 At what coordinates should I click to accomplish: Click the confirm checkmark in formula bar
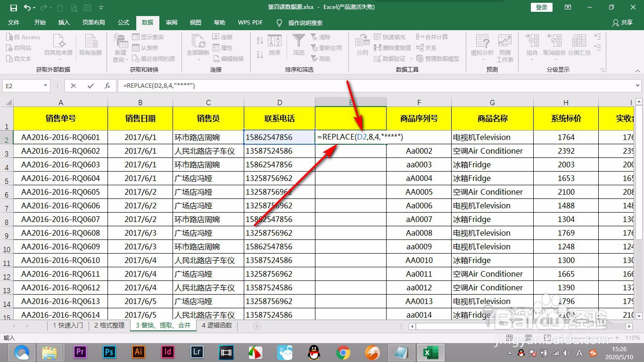click(x=91, y=86)
